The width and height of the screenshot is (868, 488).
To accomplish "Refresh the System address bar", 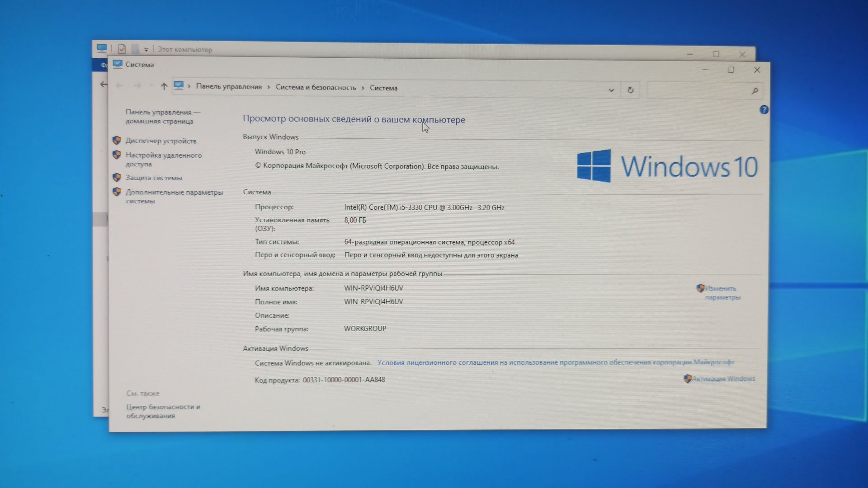I will [x=630, y=90].
